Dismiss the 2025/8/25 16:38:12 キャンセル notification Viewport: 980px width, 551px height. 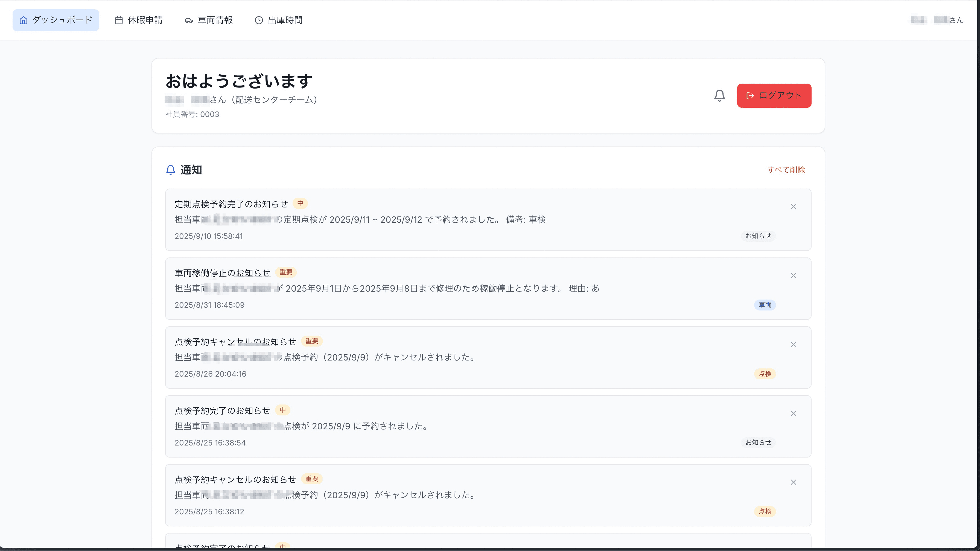click(793, 482)
